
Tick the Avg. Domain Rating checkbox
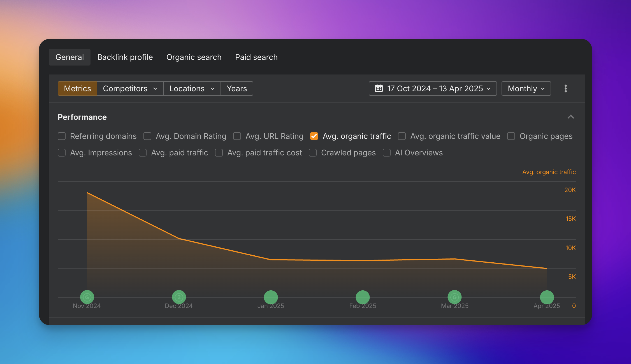147,136
